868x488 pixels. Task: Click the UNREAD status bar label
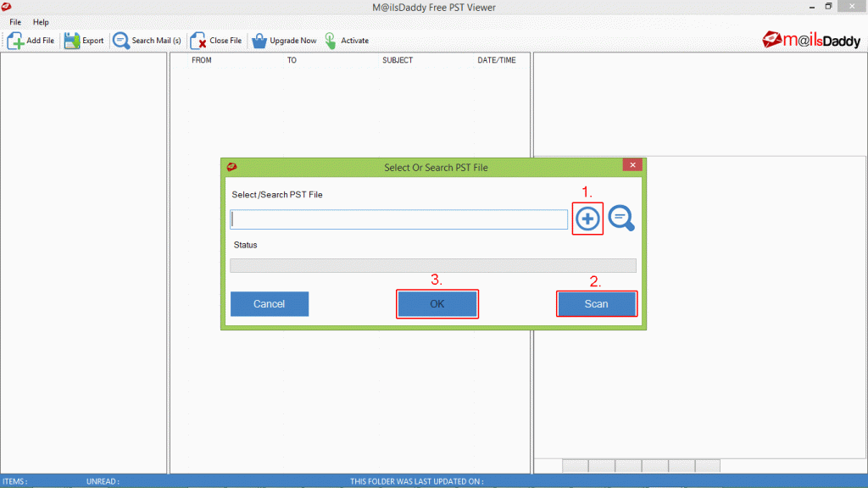(x=103, y=481)
